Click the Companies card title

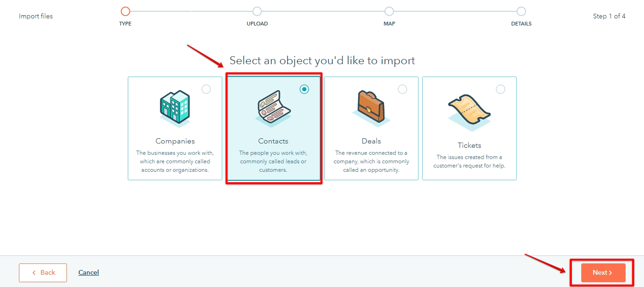tap(175, 141)
